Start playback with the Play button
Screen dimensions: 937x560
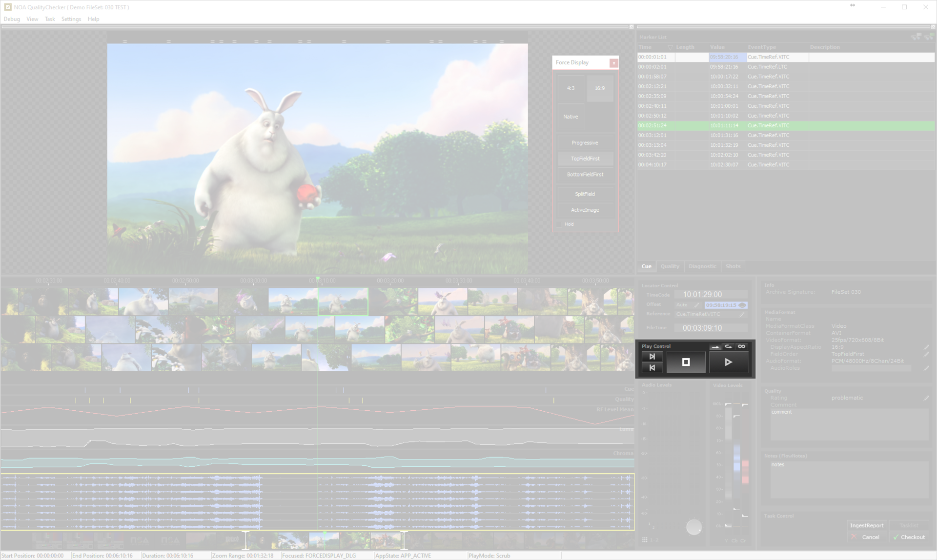click(x=728, y=362)
